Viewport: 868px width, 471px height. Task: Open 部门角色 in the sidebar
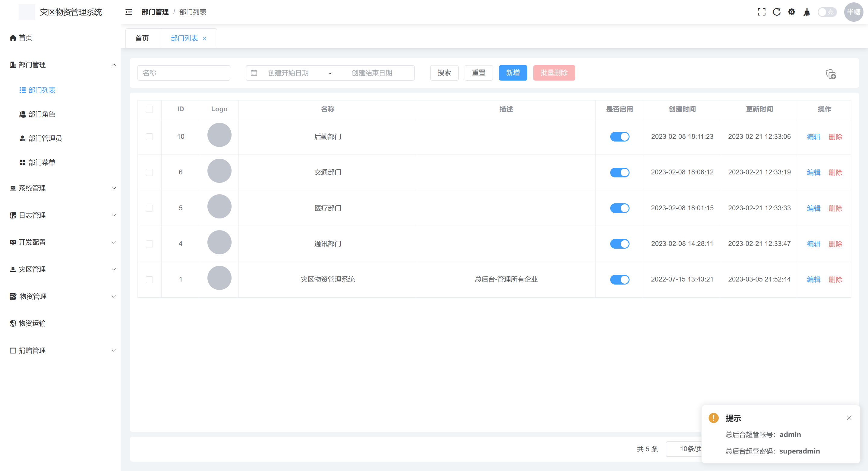pyautogui.click(x=60, y=114)
